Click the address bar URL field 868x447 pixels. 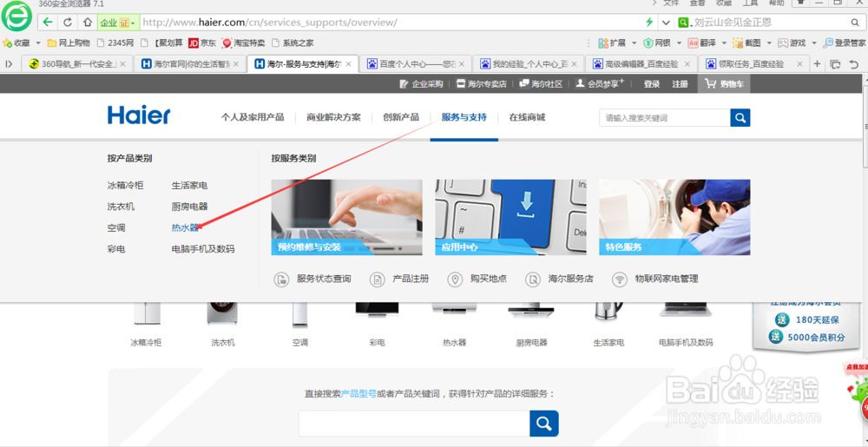(387, 23)
